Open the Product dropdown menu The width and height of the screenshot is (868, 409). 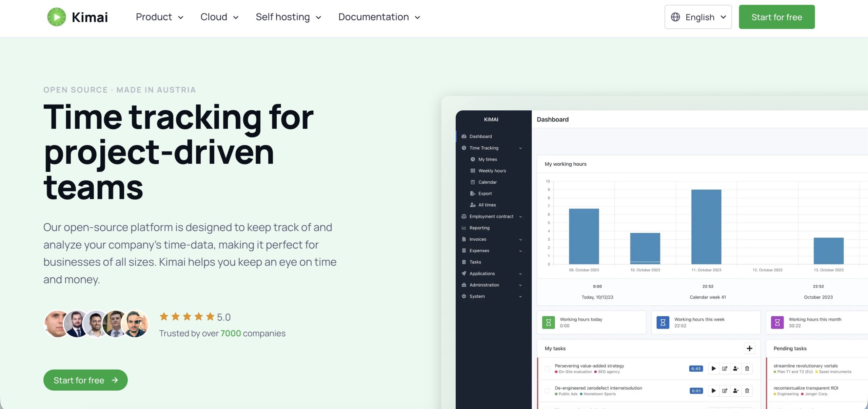coord(160,17)
